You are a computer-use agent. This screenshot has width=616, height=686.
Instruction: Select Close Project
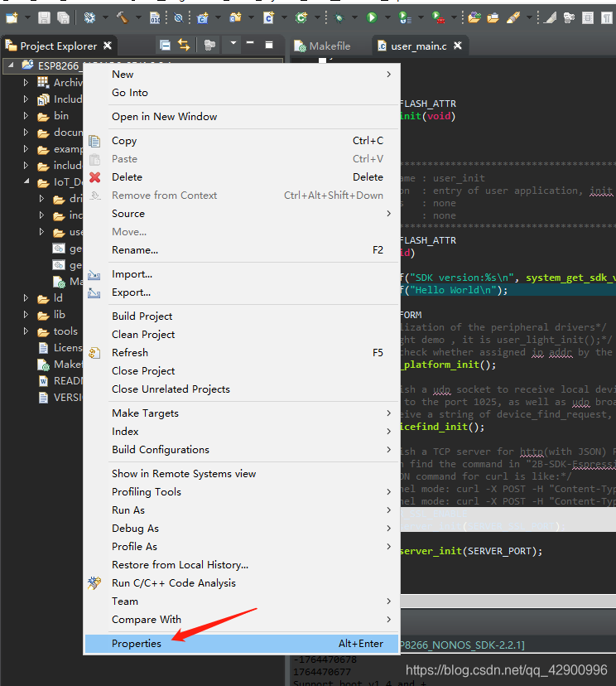tap(241, 371)
